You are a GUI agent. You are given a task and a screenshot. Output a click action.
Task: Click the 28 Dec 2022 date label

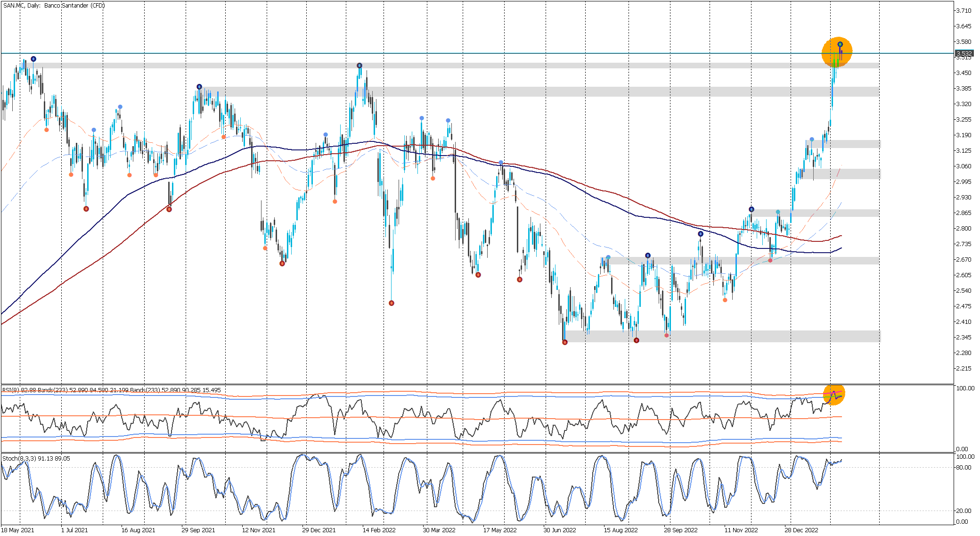point(801,530)
